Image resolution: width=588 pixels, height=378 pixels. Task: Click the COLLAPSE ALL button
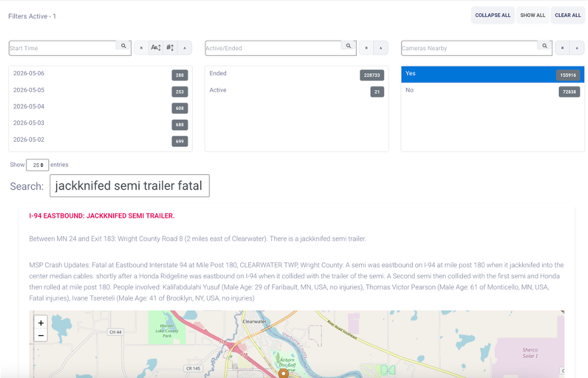tap(493, 15)
